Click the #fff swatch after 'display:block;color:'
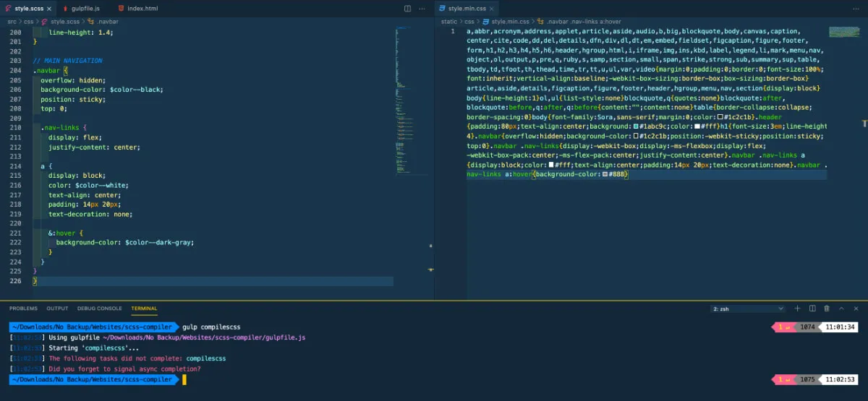Image resolution: width=868 pixels, height=401 pixels. 550,165
